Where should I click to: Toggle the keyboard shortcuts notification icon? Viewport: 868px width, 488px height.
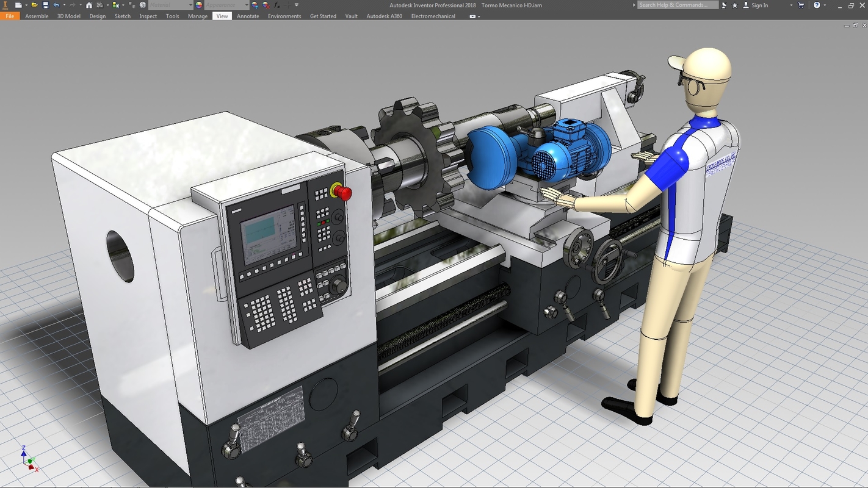(725, 5)
